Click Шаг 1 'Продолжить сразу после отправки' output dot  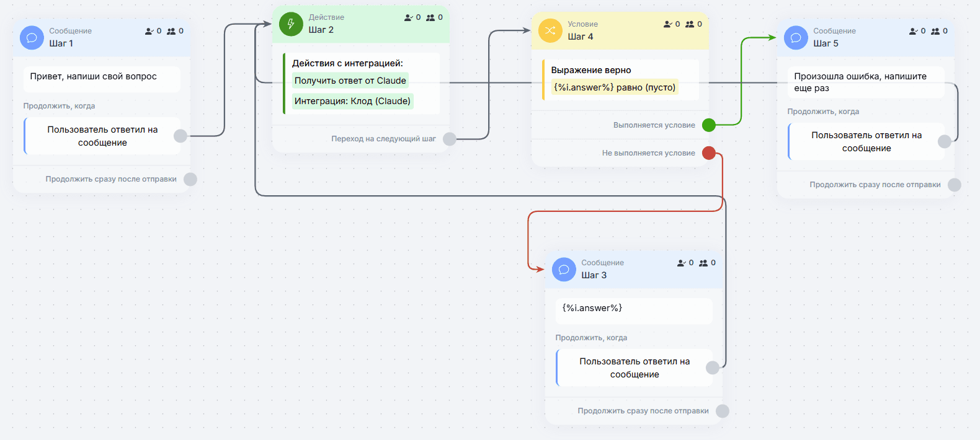pyautogui.click(x=190, y=179)
